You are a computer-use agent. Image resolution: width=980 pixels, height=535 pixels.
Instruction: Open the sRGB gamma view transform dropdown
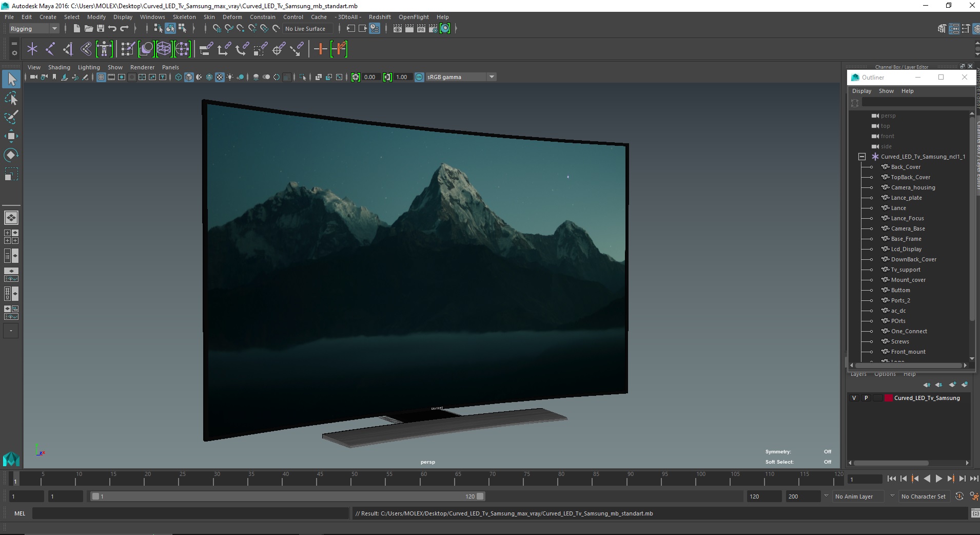pyautogui.click(x=460, y=77)
